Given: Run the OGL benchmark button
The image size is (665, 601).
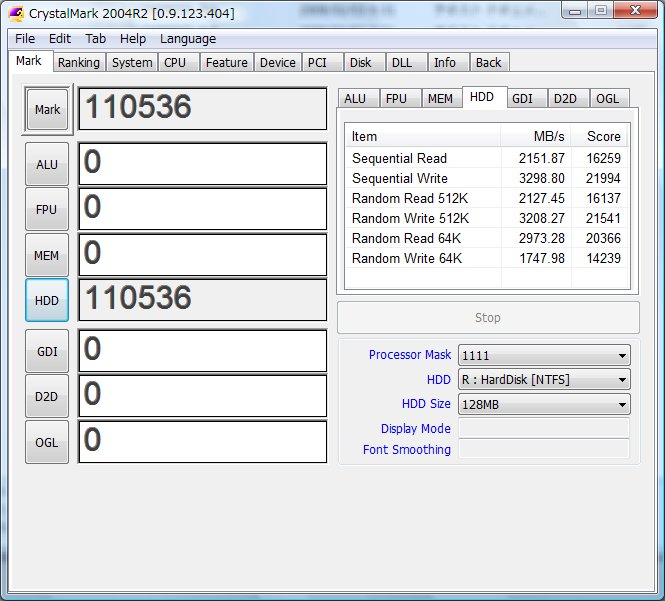Looking at the screenshot, I should 47,442.
